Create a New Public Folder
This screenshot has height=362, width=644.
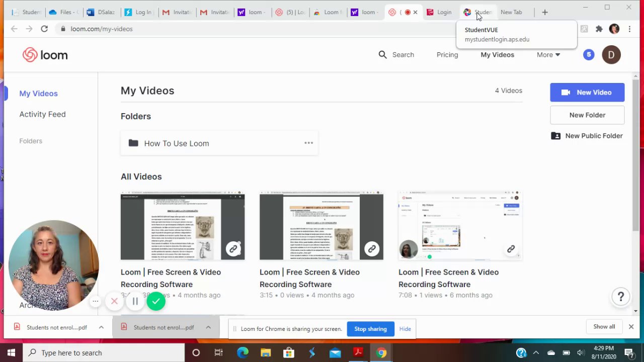(587, 136)
